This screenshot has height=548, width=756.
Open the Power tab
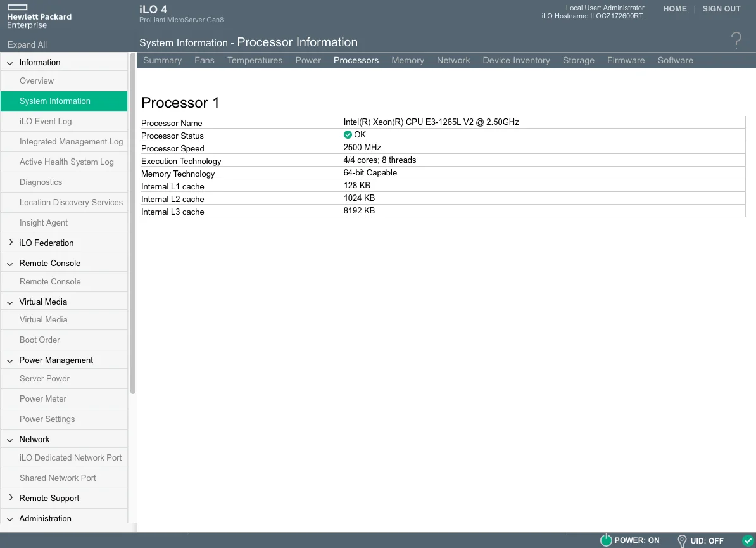coord(308,60)
